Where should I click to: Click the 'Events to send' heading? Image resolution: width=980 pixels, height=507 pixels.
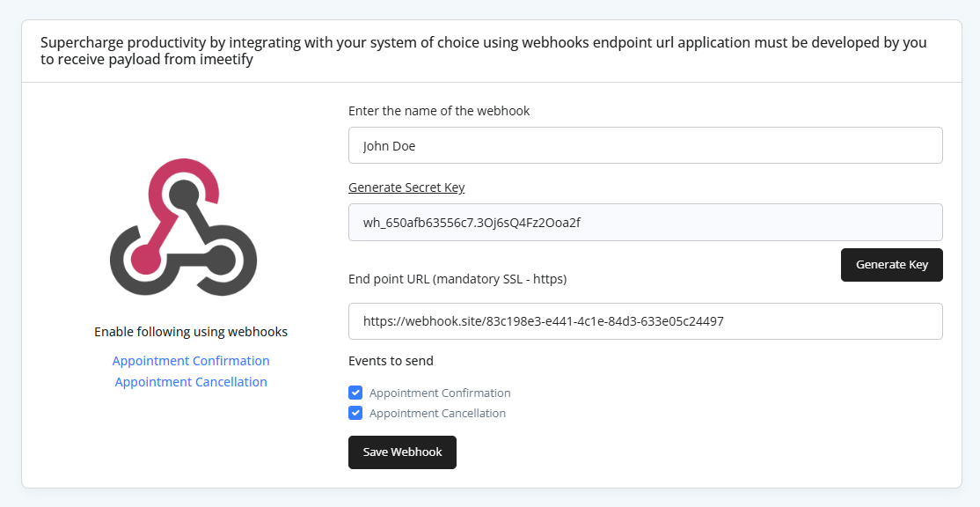click(391, 361)
